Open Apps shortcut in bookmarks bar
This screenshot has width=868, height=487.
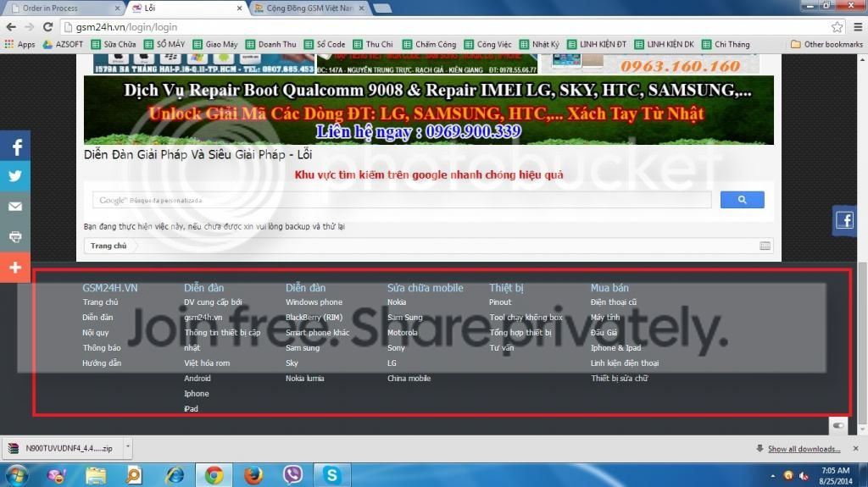(x=19, y=44)
